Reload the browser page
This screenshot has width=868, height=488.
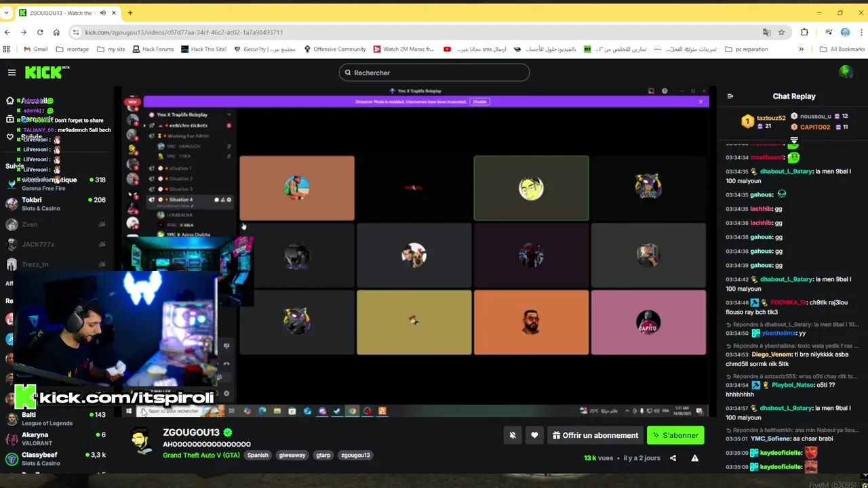[x=40, y=32]
